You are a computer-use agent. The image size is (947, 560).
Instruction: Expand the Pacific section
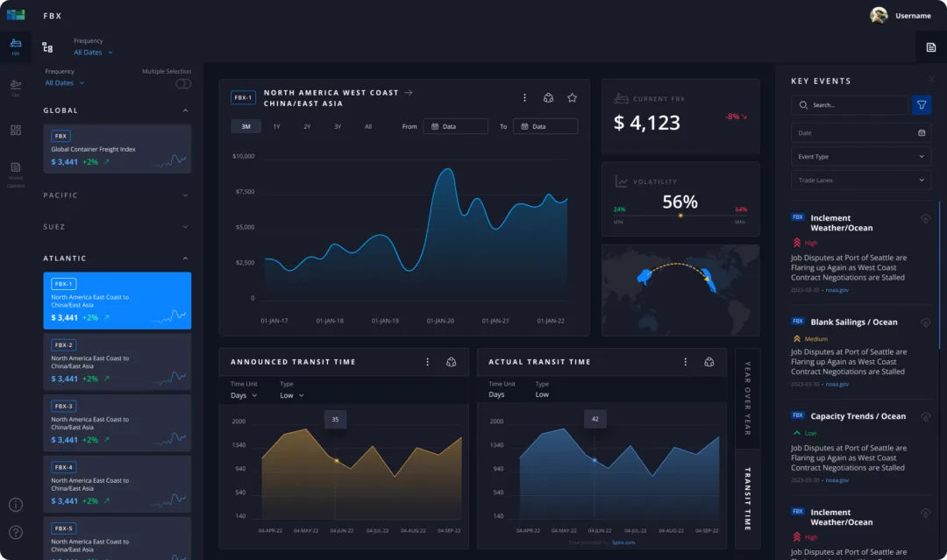[x=185, y=195]
